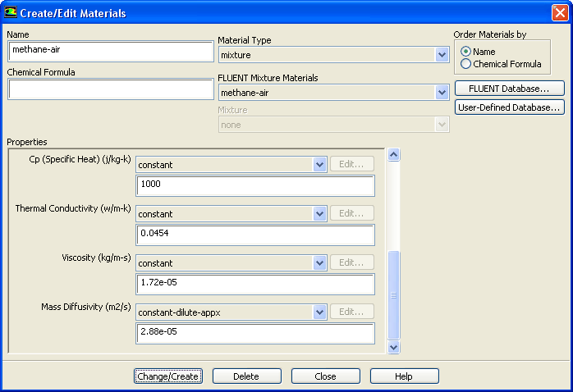The image size is (573, 392).
Task: Click the Close button at bottom
Action: [326, 376]
